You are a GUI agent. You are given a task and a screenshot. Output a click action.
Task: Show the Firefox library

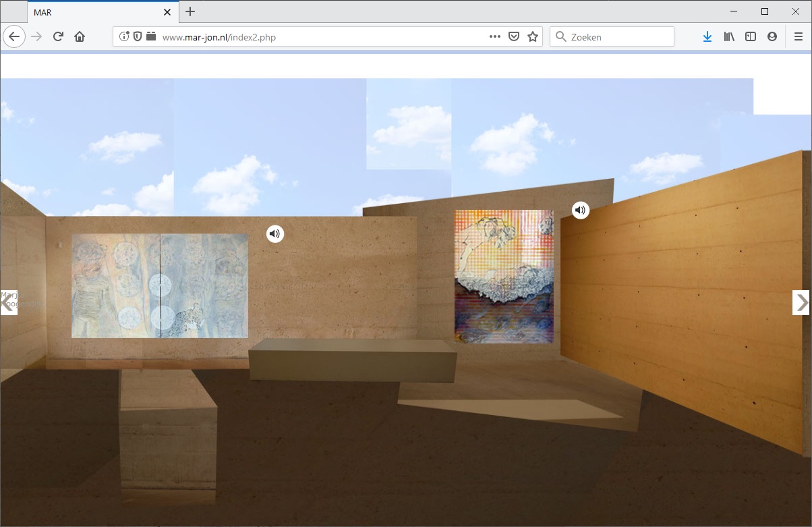coord(729,37)
